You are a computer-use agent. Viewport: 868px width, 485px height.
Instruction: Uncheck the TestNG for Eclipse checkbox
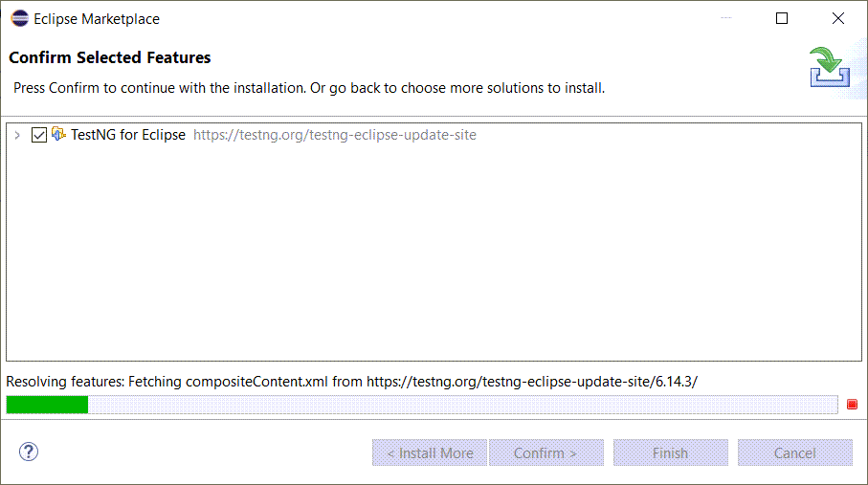[x=38, y=135]
